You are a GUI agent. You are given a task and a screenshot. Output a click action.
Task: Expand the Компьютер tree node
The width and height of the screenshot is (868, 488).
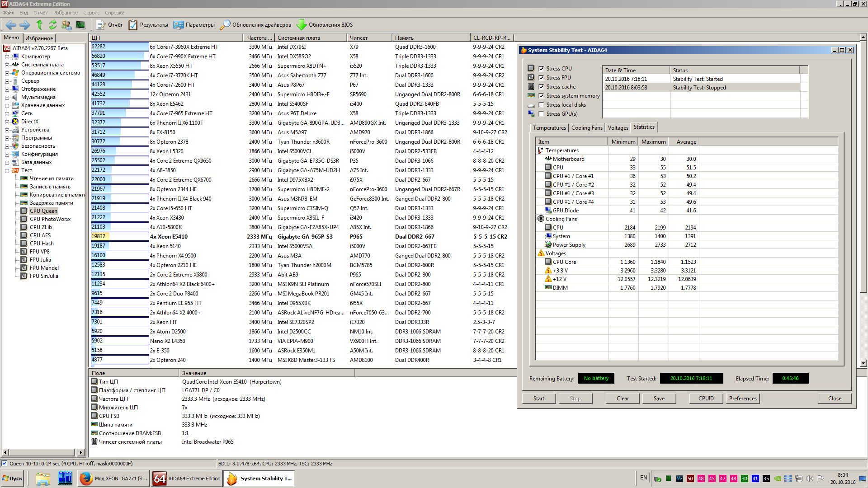7,57
